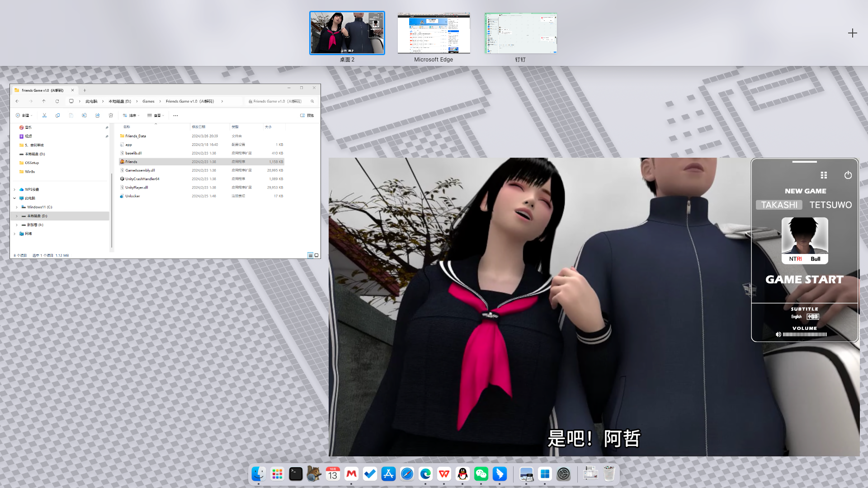
Task: Open Safari from the dock
Action: (x=407, y=474)
